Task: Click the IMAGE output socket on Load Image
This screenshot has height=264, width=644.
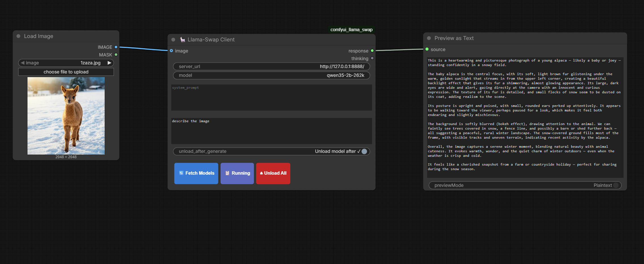Action: 116,47
